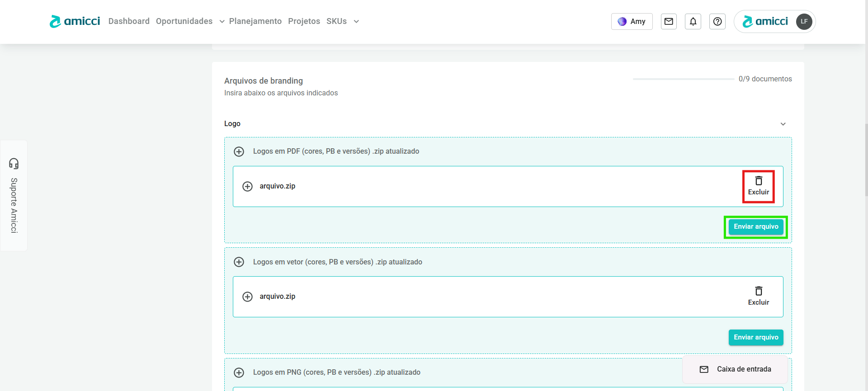Screen dimensions: 868x391
Task: Click the Suporte Amicci headset icon
Action: (14, 163)
